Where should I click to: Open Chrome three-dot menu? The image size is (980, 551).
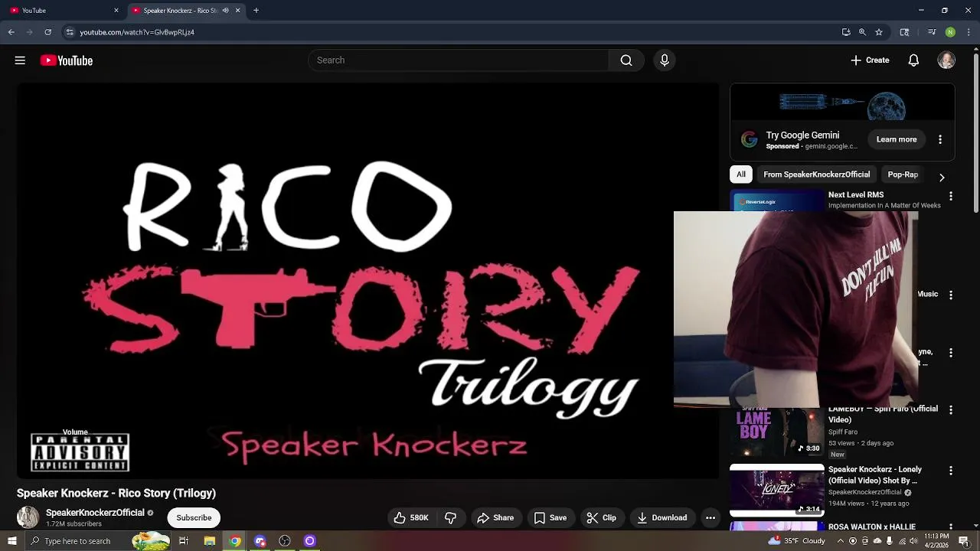point(968,32)
